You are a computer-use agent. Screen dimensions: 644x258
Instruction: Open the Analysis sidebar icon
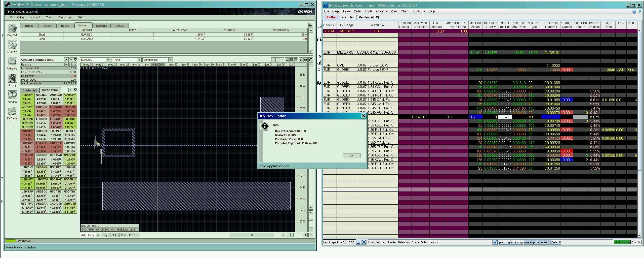click(12, 45)
